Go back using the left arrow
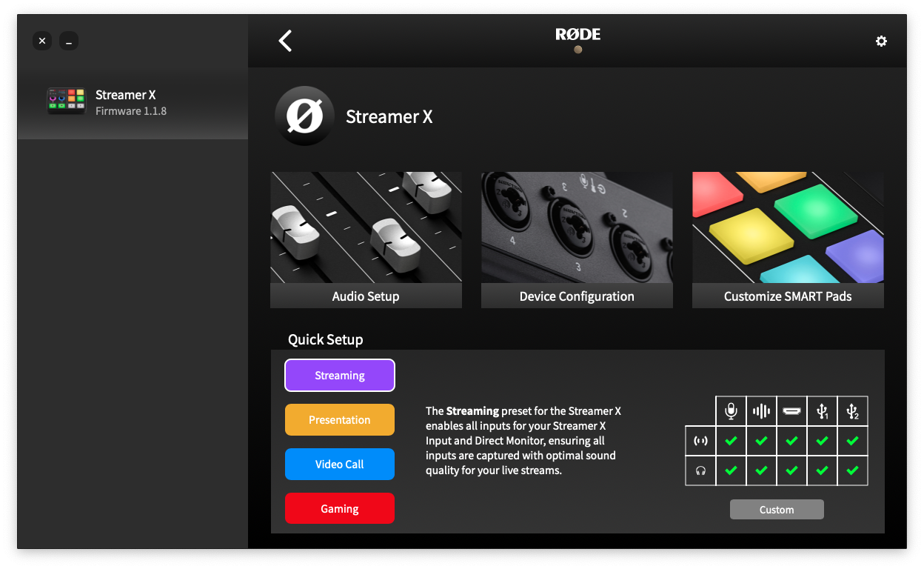This screenshot has width=924, height=569. coord(285,41)
